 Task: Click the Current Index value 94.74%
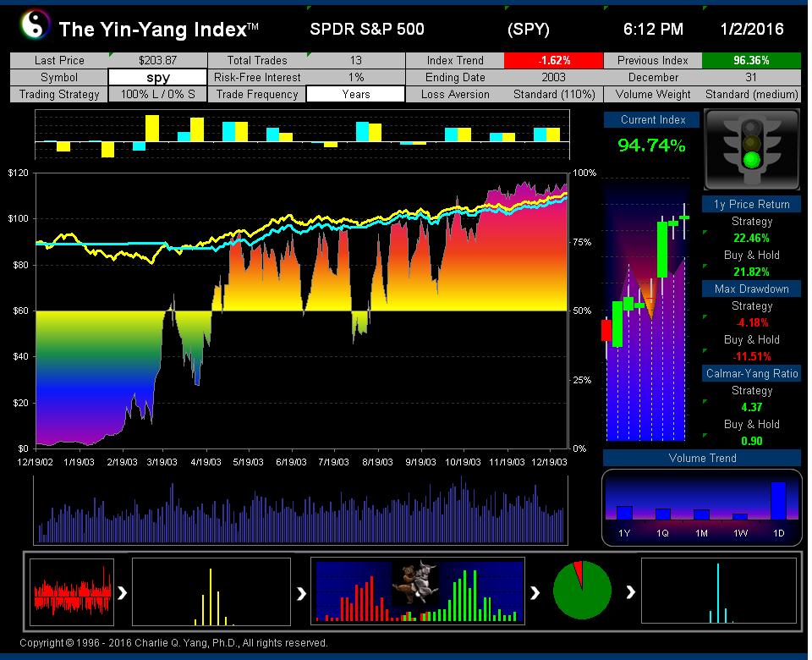651,145
